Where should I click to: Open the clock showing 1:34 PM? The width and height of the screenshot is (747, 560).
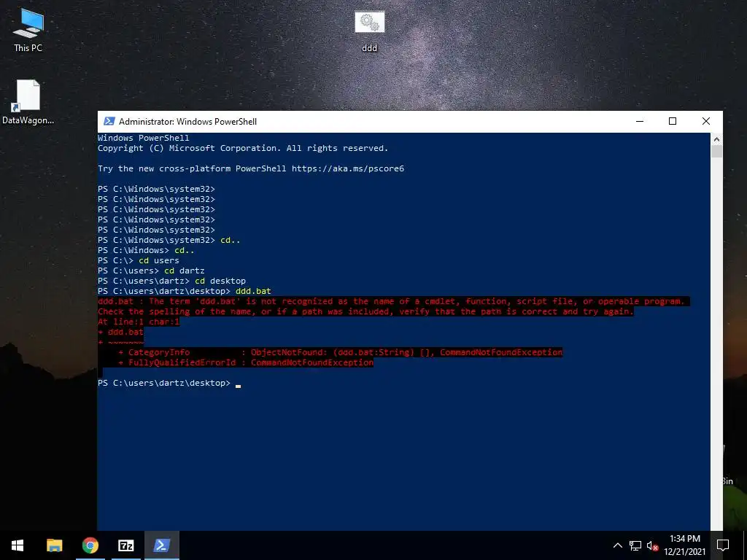[x=684, y=545]
